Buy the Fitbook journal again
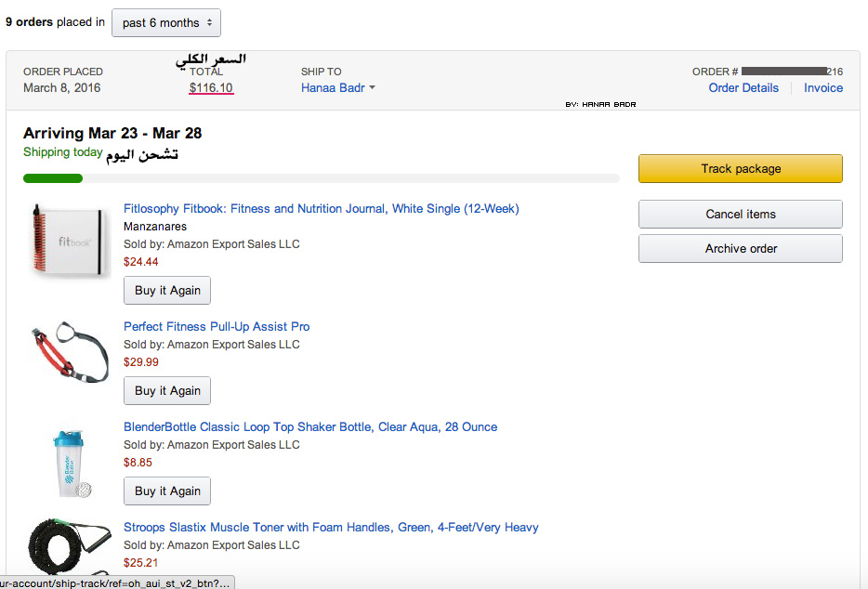 pos(167,291)
